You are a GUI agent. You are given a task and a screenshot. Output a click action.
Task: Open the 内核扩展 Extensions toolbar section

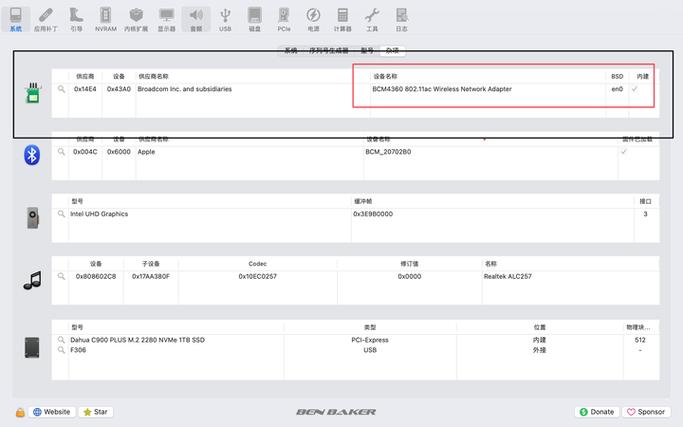click(x=136, y=20)
